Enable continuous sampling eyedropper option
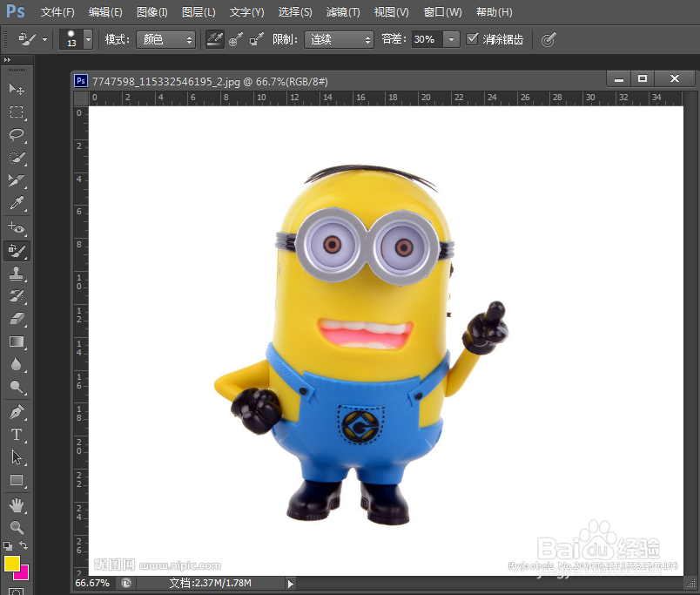700x595 pixels. click(x=215, y=39)
